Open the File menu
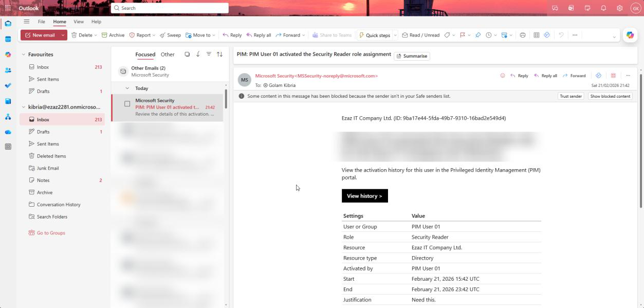Image resolution: width=644 pixels, height=308 pixels. coord(42,22)
